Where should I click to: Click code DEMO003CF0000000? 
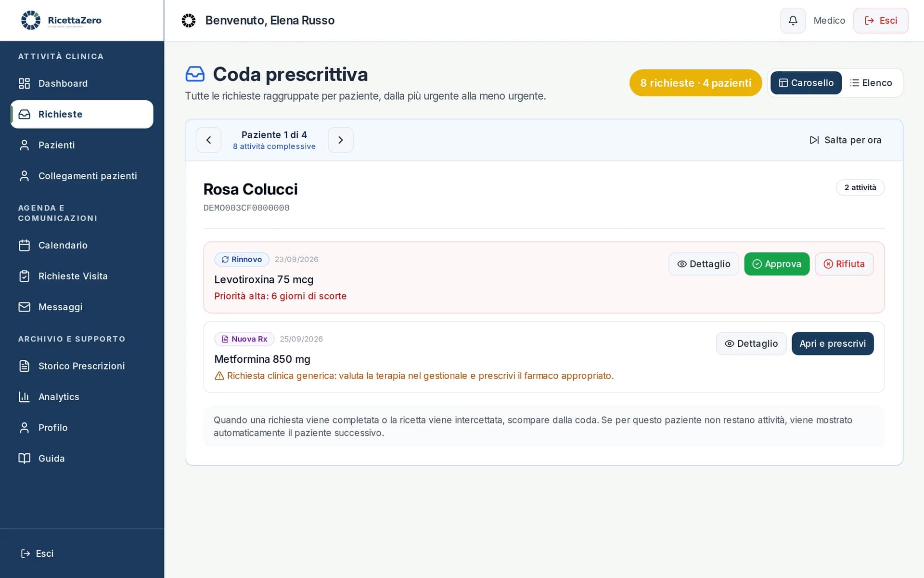(246, 208)
